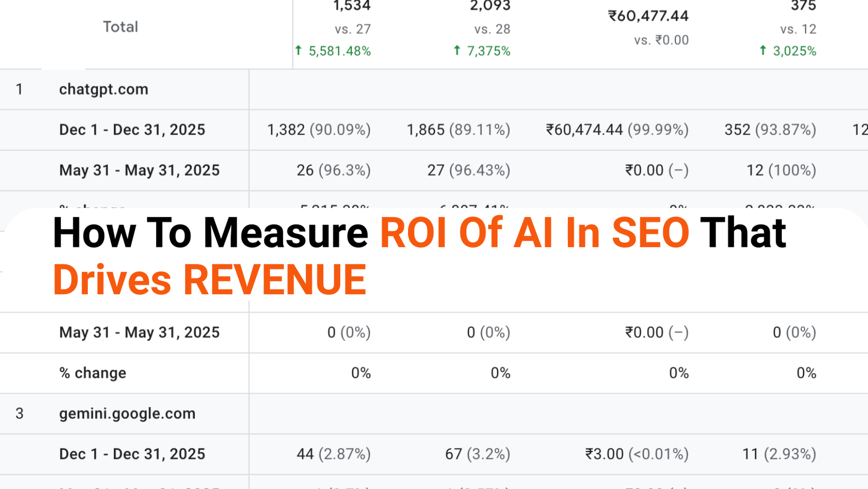Click the ₹60,474.44 (99.99%) revenue cell
This screenshot has height=489, width=868.
[617, 130]
